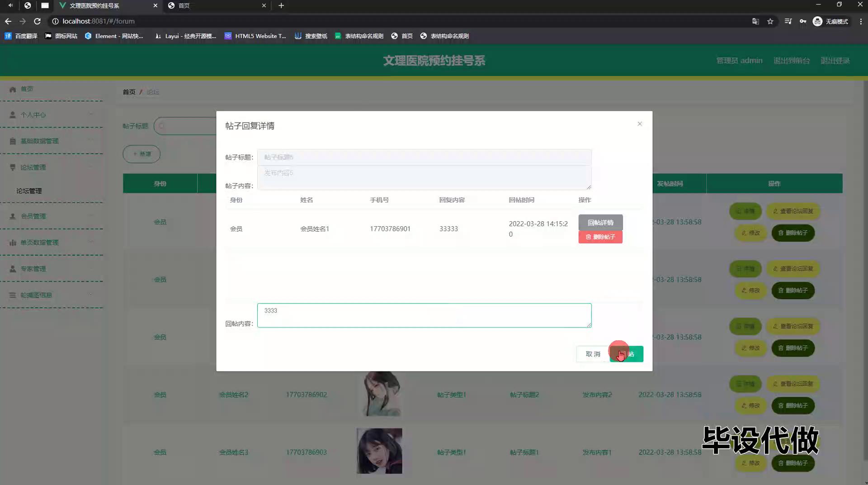
Task: Reload the page with browser refresh icon
Action: [38, 21]
